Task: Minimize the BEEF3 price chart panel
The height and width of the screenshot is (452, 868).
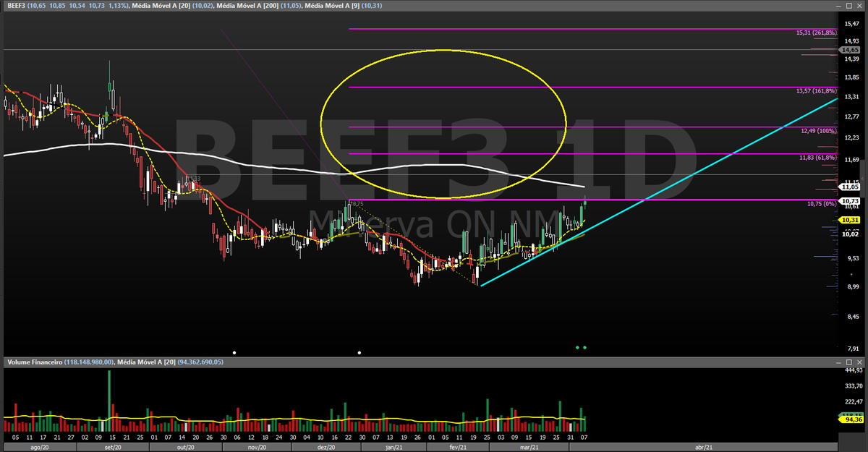Action: tap(838, 6)
